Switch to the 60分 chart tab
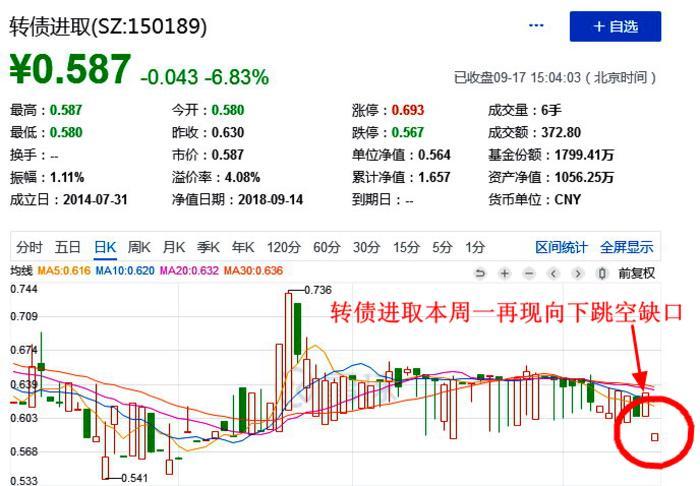 tap(327, 247)
